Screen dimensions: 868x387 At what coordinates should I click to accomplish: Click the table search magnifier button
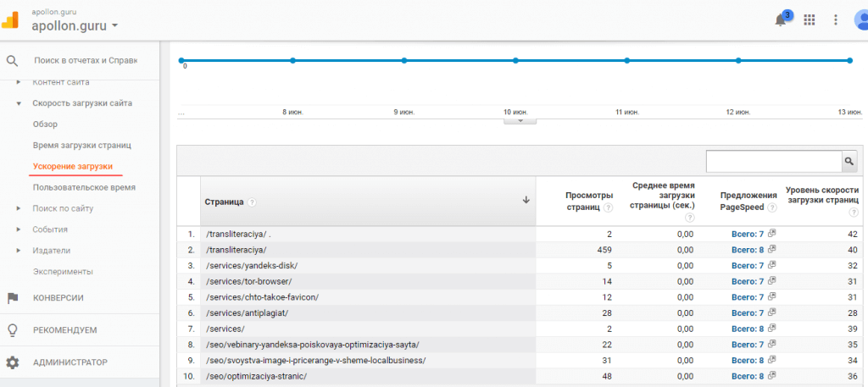(x=848, y=161)
